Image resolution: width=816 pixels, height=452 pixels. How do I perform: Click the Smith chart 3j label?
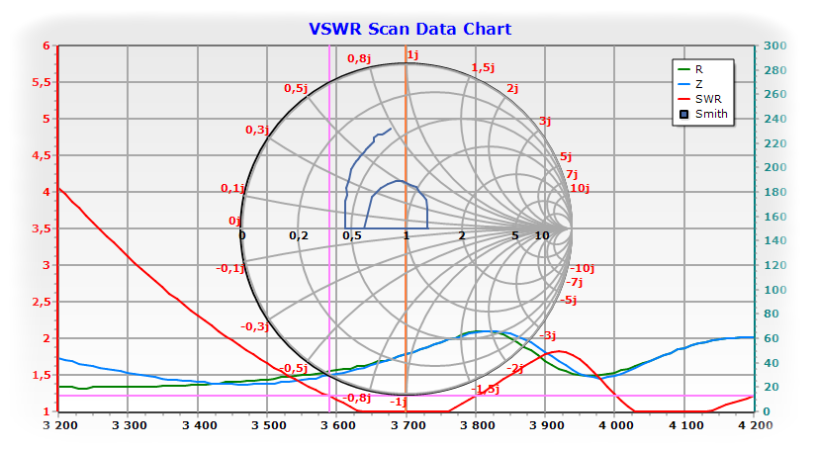(x=545, y=121)
